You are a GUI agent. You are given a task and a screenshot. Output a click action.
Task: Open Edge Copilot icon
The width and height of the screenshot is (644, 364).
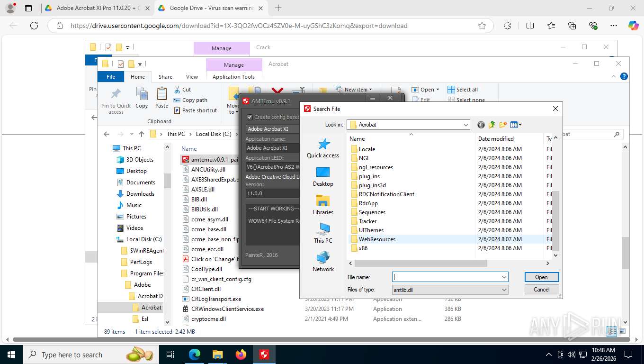[x=633, y=26]
